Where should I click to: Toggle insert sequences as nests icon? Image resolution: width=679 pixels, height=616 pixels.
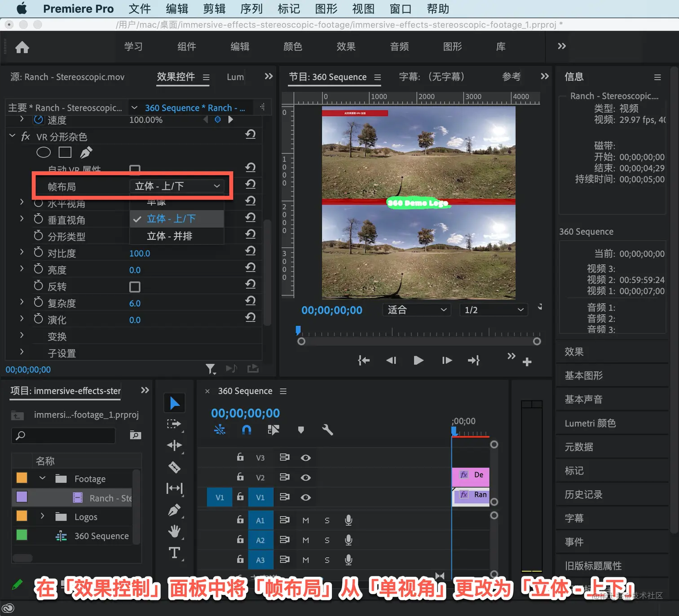[x=220, y=430]
